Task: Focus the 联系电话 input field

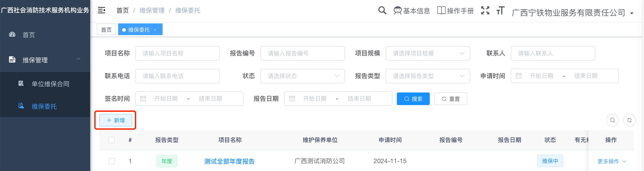Action: tap(177, 76)
